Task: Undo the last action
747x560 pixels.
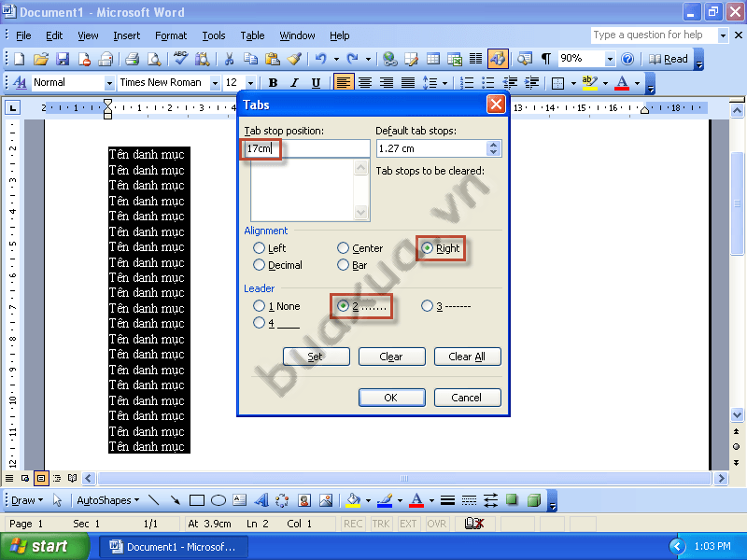Action: 321,59
